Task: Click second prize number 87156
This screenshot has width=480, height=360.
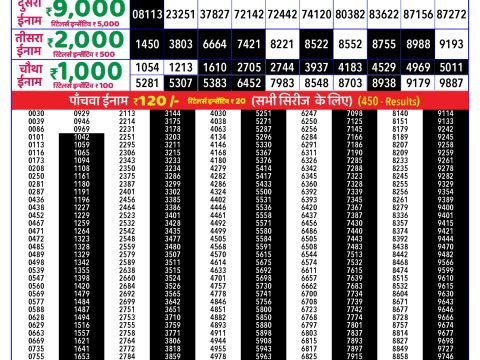Action: (x=418, y=15)
